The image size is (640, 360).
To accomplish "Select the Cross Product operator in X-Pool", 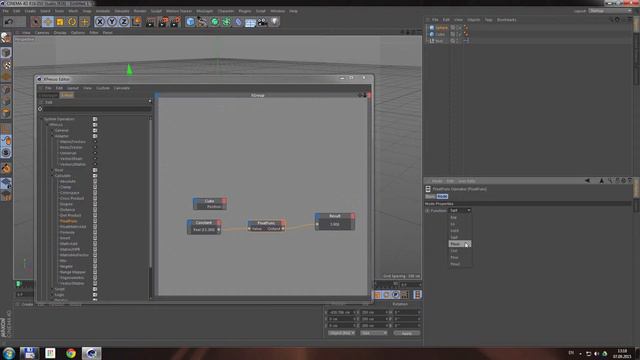I will click(x=71, y=198).
